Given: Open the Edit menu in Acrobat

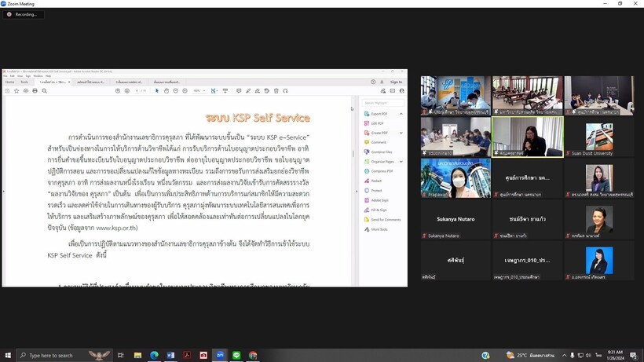Looking at the screenshot, I should pos(13,76).
